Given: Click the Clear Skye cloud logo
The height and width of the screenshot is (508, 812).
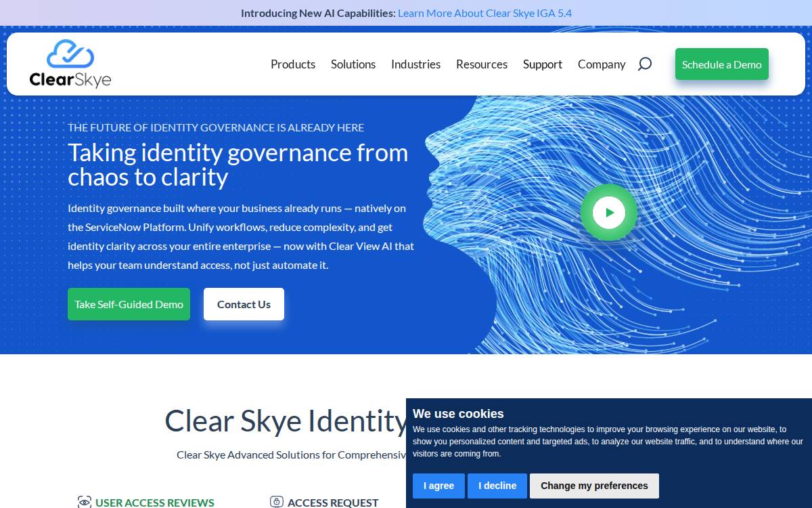Looking at the screenshot, I should pos(70,64).
